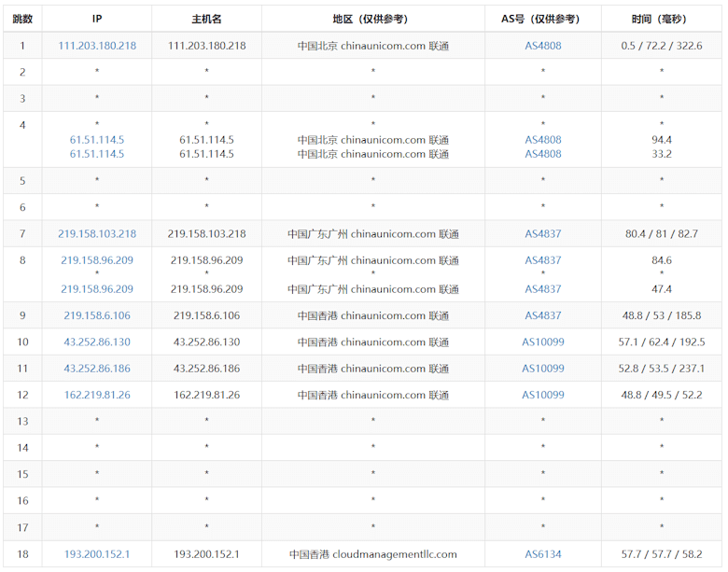Click the AS4837 link in hop 9 row
This screenshot has height=572, width=728.
543,315
